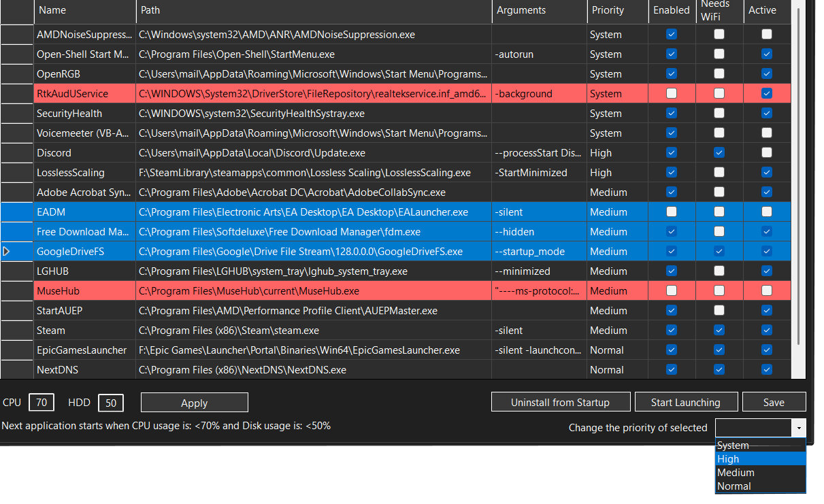
Task: Uncheck Active for SecurityHealth
Action: coord(767,113)
